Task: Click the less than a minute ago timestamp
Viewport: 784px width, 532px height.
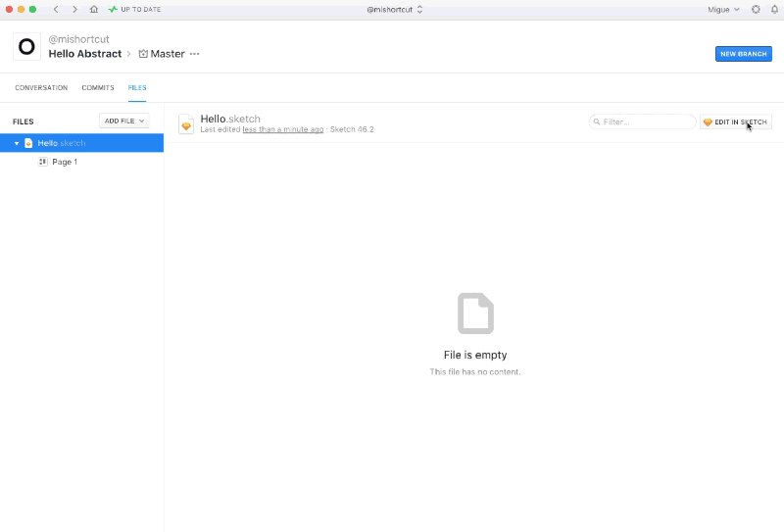Action: point(283,129)
